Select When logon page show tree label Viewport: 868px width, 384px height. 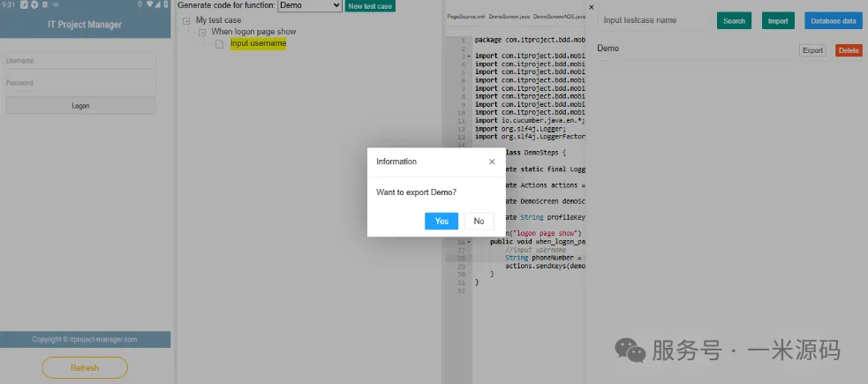pyautogui.click(x=253, y=32)
